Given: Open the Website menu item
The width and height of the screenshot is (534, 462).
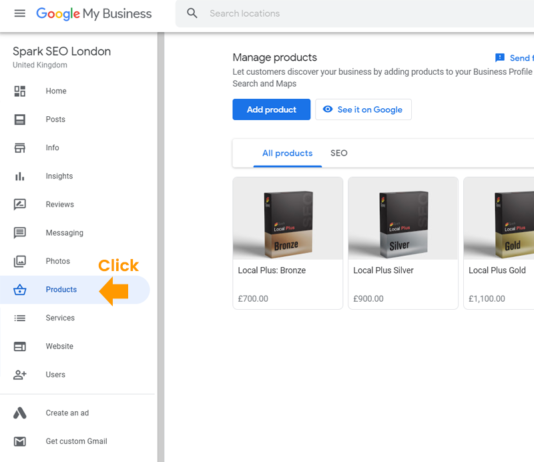Looking at the screenshot, I should point(75,346).
